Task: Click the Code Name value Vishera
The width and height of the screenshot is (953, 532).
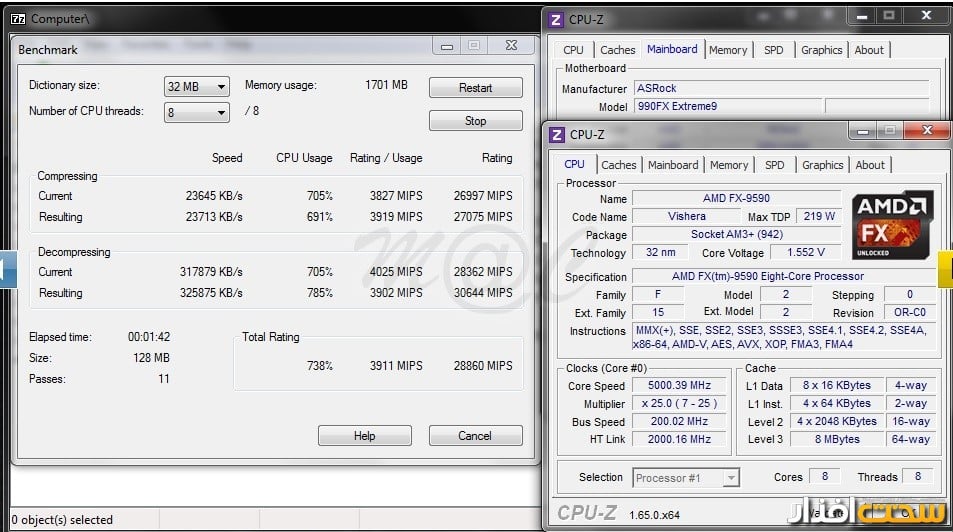Action: point(687,216)
